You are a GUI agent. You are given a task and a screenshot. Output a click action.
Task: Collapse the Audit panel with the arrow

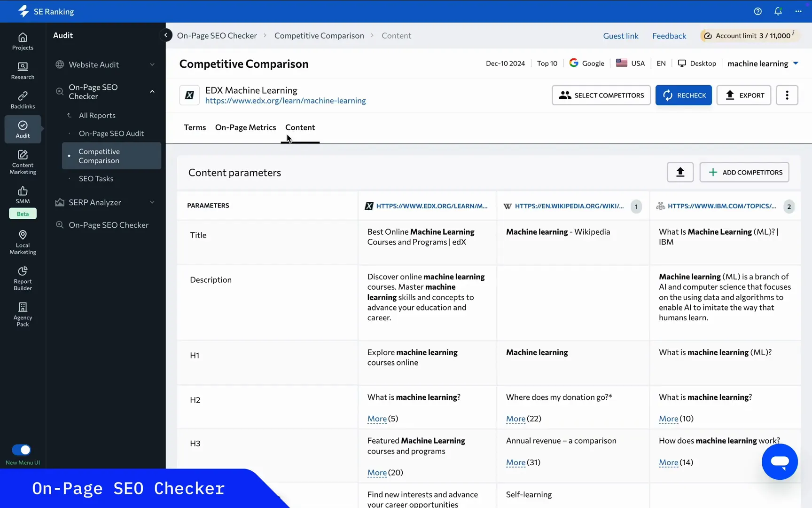166,35
